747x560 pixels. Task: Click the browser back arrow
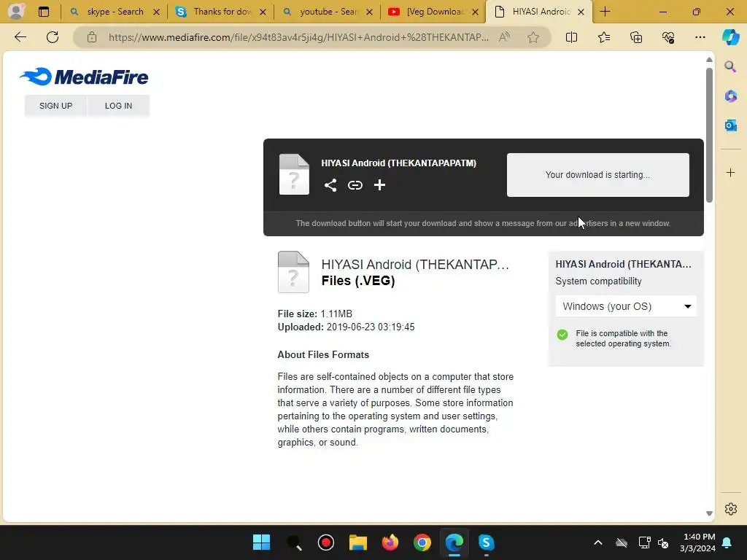tap(20, 37)
